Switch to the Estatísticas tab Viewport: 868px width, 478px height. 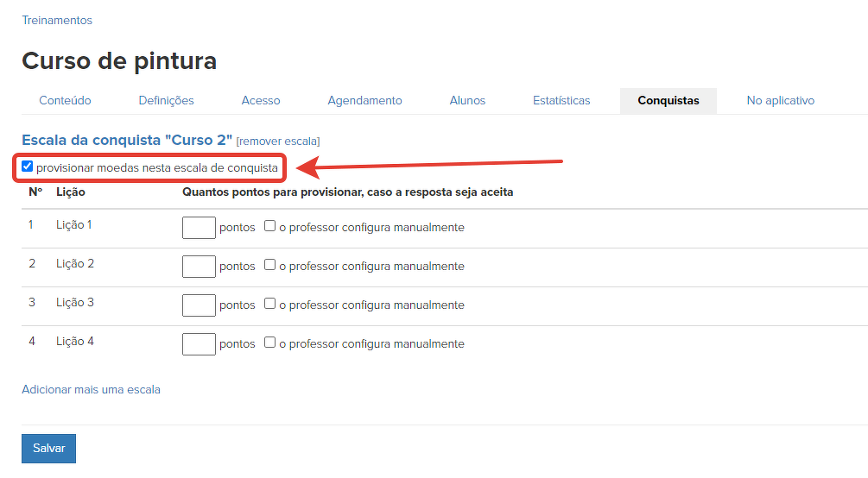(561, 101)
